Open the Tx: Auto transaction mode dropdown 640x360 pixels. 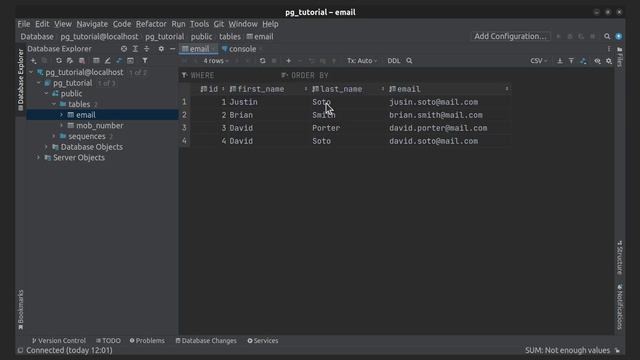[x=362, y=61]
